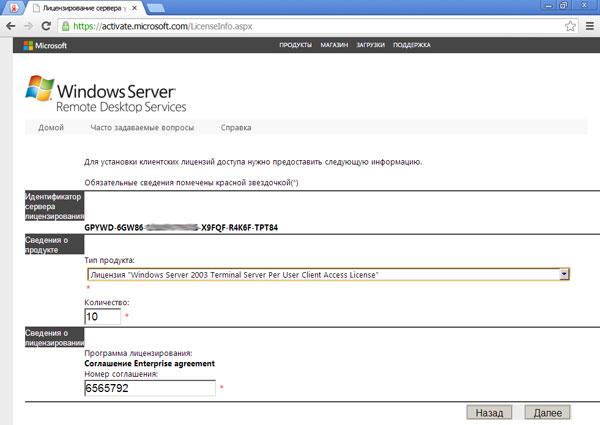
Task: Open the Chrome hamburger menu
Action: (x=590, y=26)
